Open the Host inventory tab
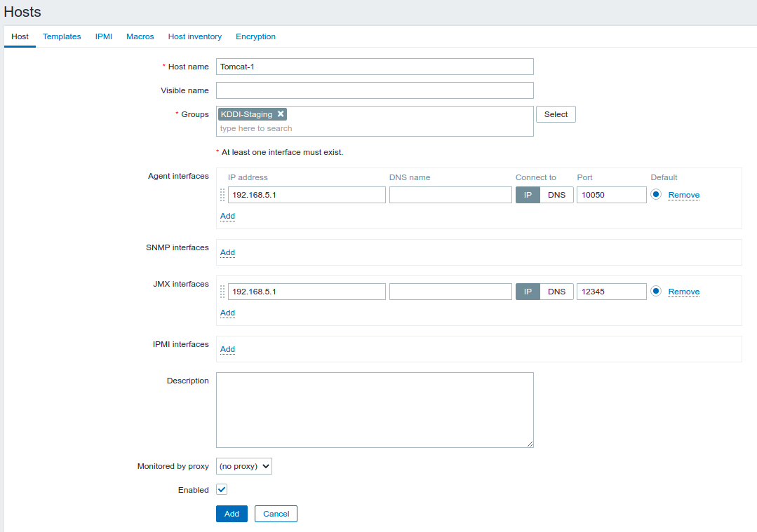Screen dimensions: 757x532 click(194, 36)
